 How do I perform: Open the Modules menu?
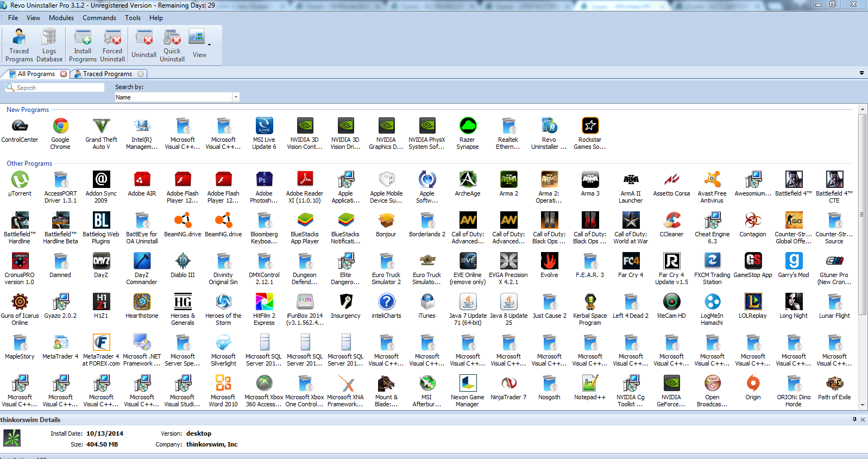pyautogui.click(x=61, y=18)
